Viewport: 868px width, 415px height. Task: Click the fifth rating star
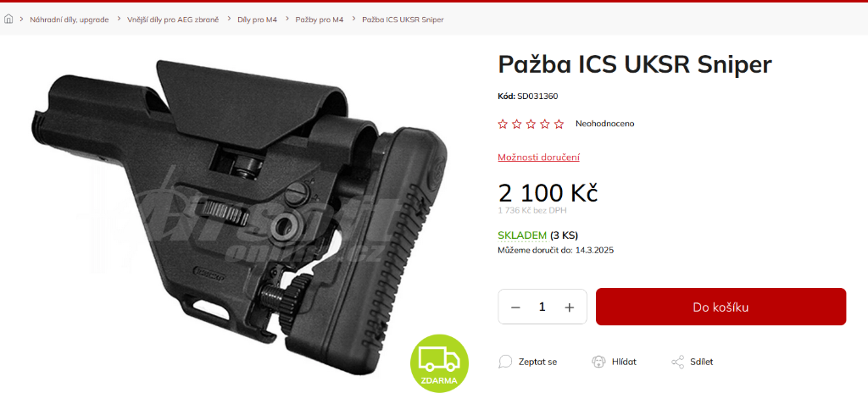pyautogui.click(x=559, y=124)
